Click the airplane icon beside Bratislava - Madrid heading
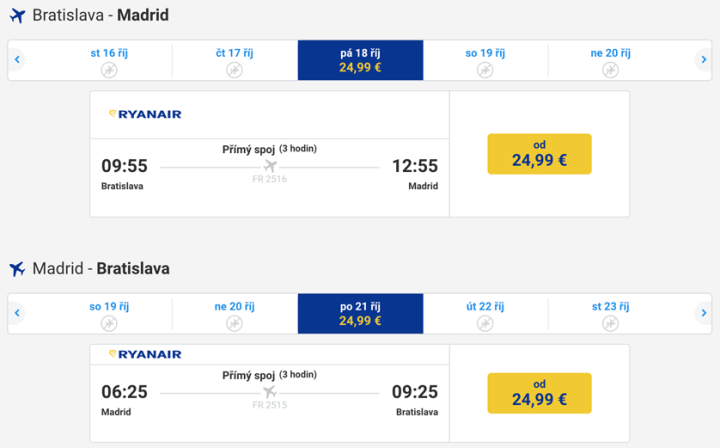The image size is (720, 448). [17, 16]
